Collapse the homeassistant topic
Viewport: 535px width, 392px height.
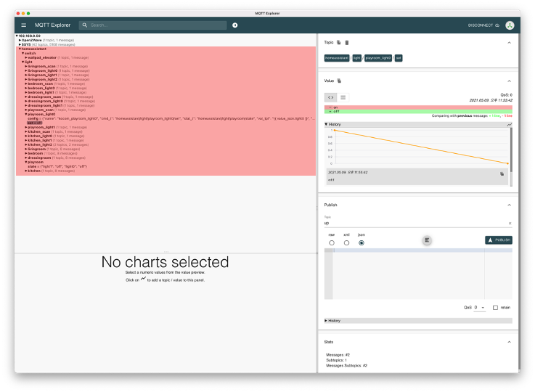coord(20,49)
